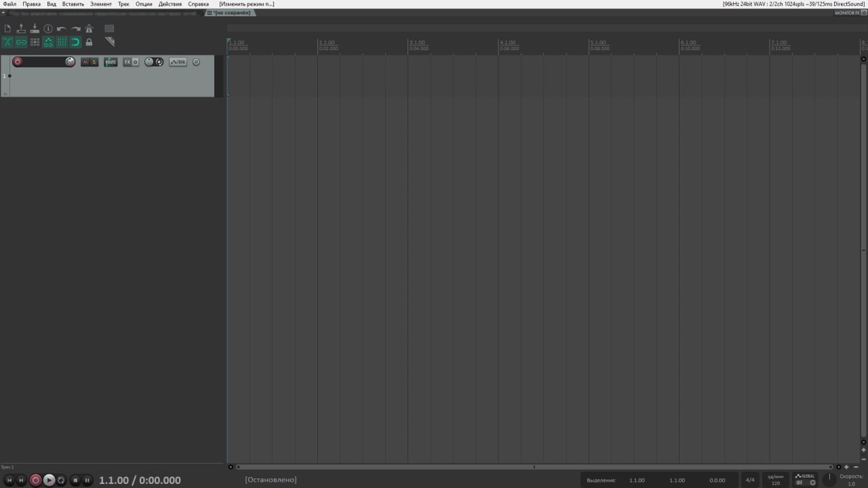Toggle transport repeat loop button
Image resolution: width=868 pixels, height=488 pixels.
click(x=61, y=480)
